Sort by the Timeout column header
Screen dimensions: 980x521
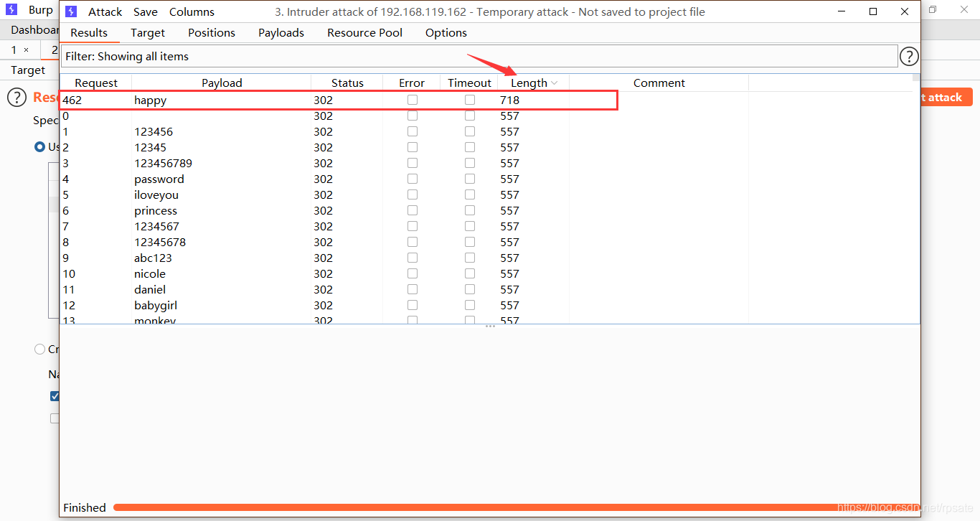pyautogui.click(x=469, y=83)
